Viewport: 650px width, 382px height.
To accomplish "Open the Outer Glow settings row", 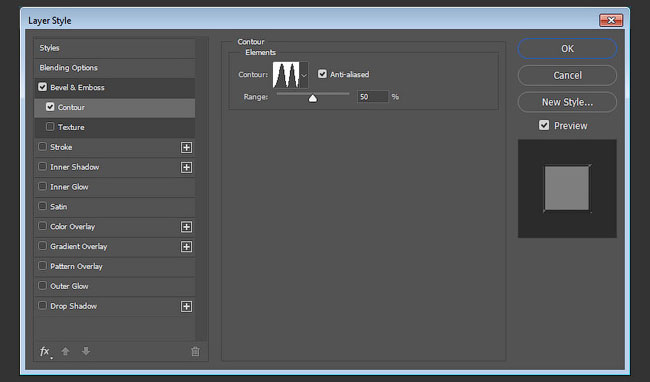I will click(114, 286).
